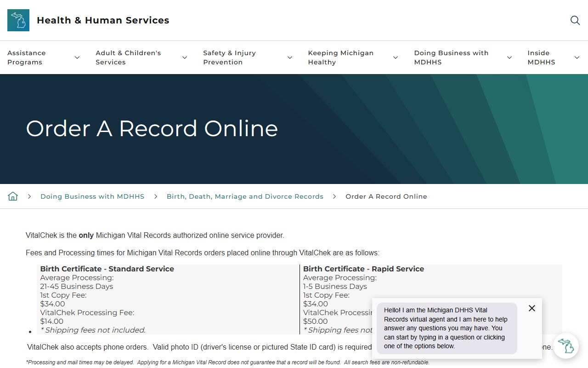Image resolution: width=588 pixels, height=368 pixels.
Task: Close the virtual agent greeting popup
Action: pyautogui.click(x=532, y=308)
